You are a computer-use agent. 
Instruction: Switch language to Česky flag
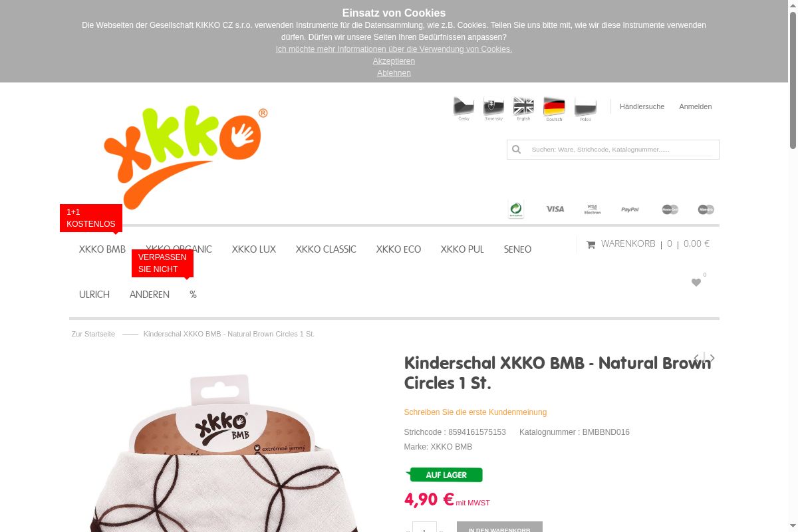pos(464,107)
